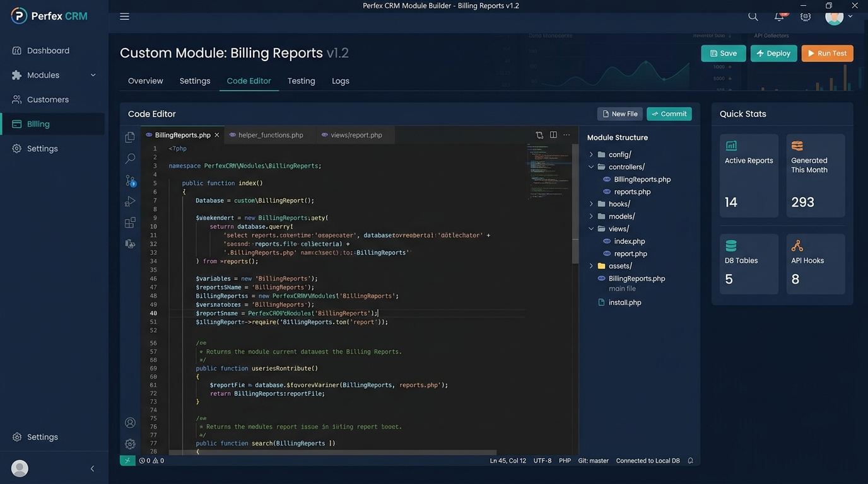This screenshot has width=868, height=484.
Task: Expand the models/ folder
Action: click(591, 216)
